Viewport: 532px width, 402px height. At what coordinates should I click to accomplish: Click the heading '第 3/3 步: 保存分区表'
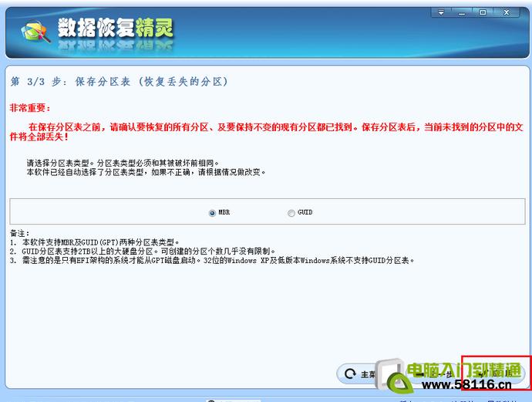click(x=119, y=82)
